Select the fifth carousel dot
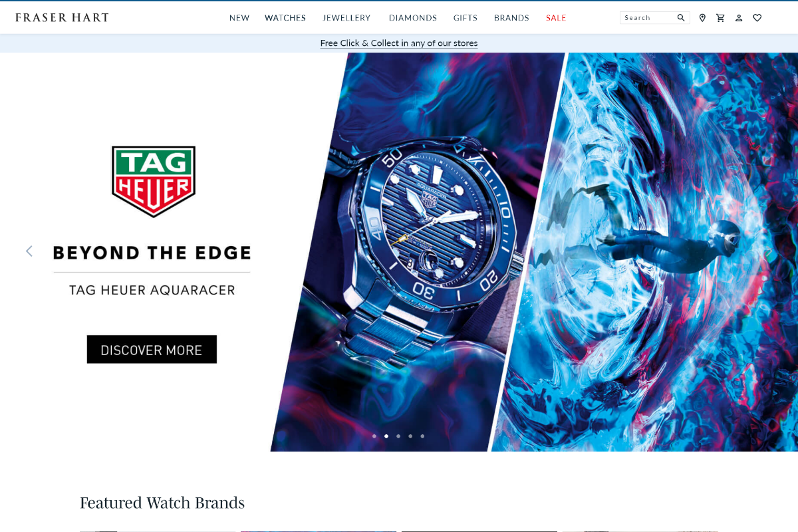The width and height of the screenshot is (798, 532). [422, 436]
